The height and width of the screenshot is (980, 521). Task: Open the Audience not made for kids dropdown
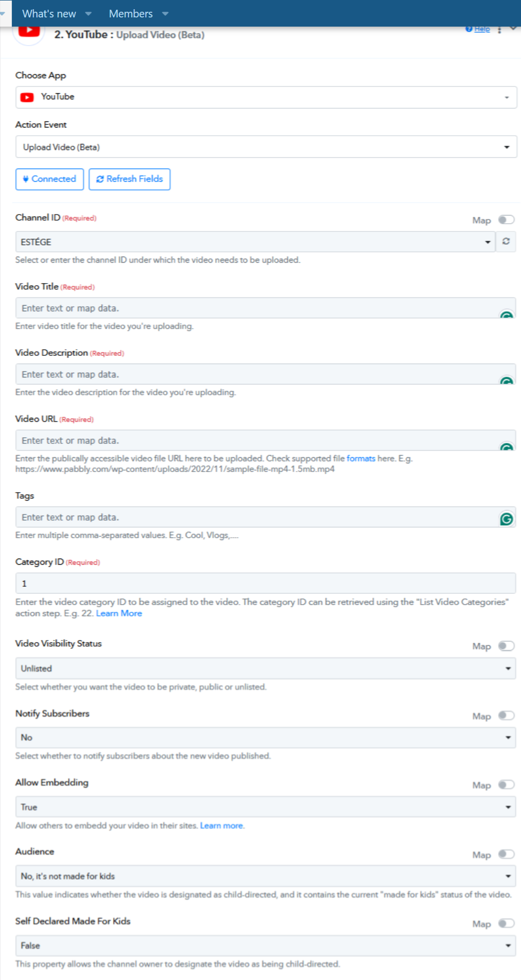pos(266,876)
